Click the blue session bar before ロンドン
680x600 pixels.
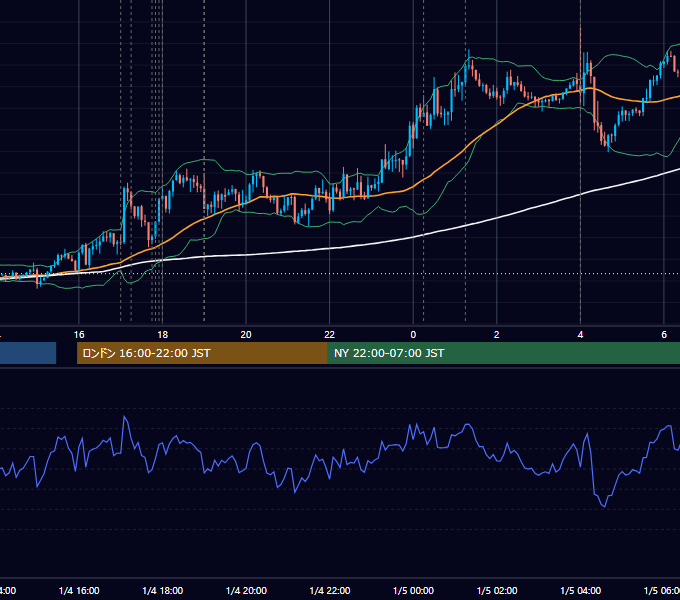28,353
